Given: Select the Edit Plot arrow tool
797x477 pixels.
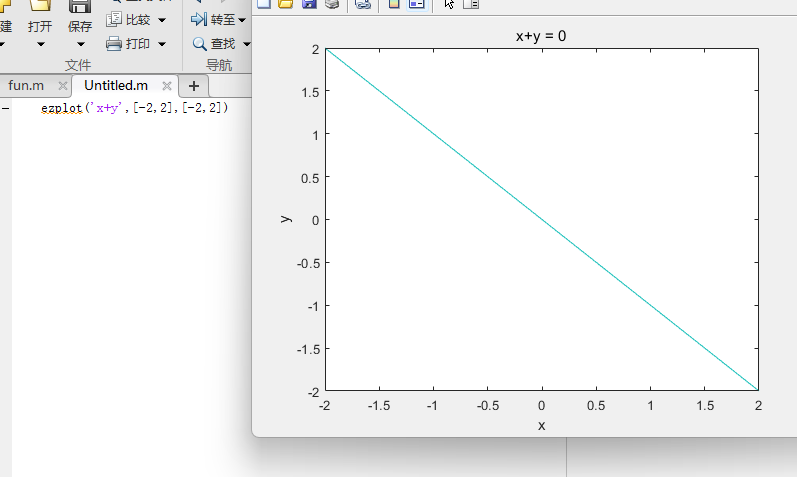Looking at the screenshot, I should pyautogui.click(x=449, y=4).
